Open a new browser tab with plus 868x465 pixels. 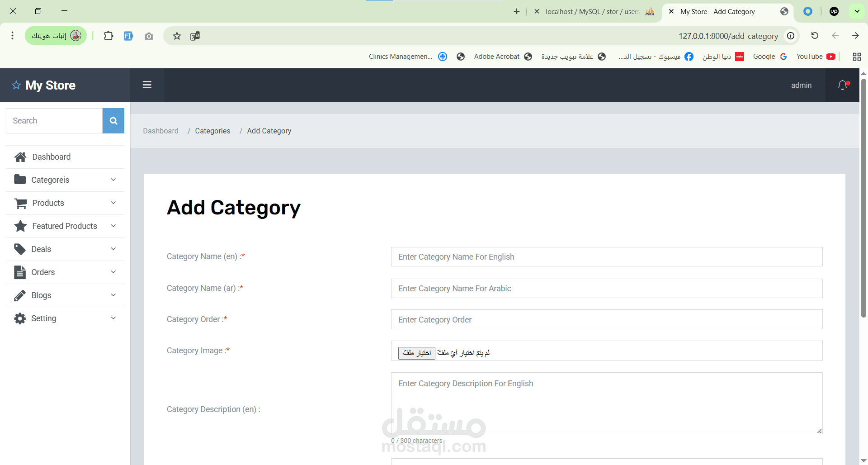[517, 11]
